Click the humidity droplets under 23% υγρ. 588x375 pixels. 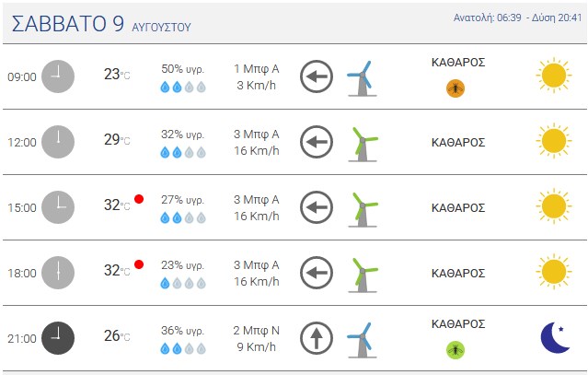point(183,283)
